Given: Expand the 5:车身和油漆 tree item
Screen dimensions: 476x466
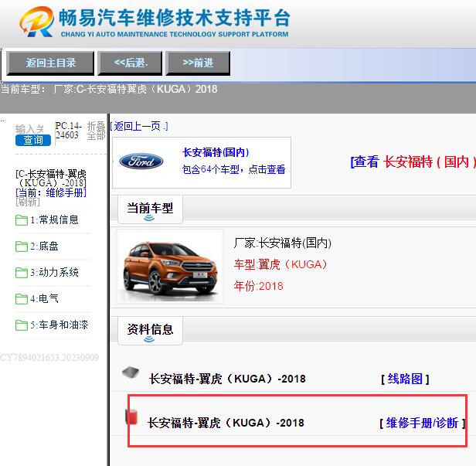Looking at the screenshot, I should point(59,325).
